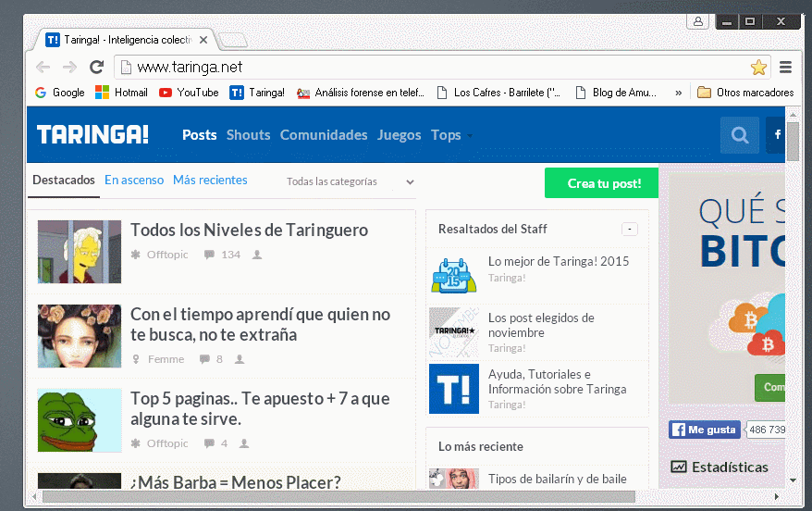
Task: Open the Juegos section
Action: tap(399, 135)
